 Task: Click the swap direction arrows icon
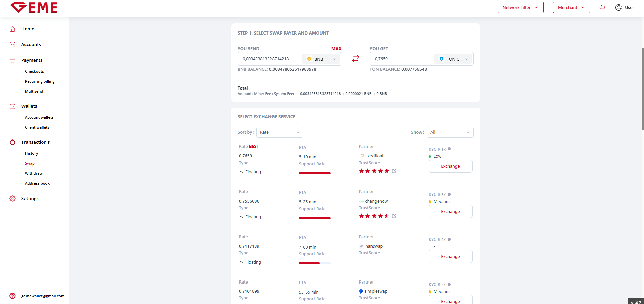point(355,59)
